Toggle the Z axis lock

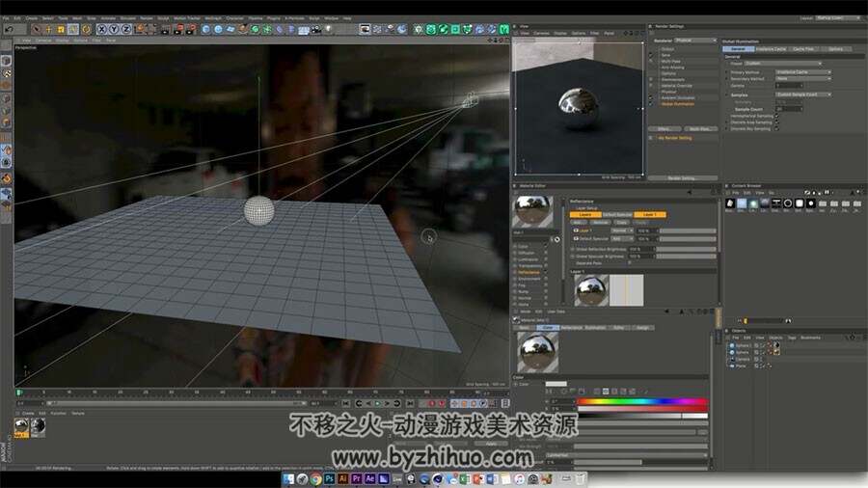point(125,29)
